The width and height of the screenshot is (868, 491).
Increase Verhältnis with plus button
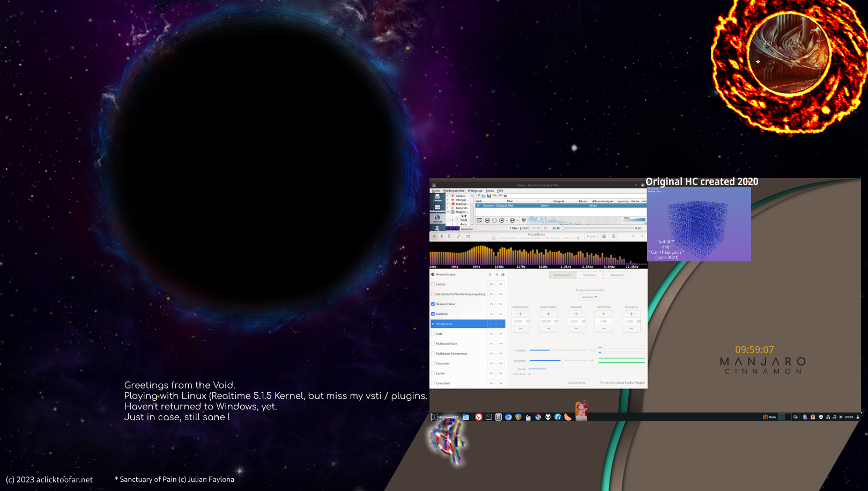coord(604,314)
